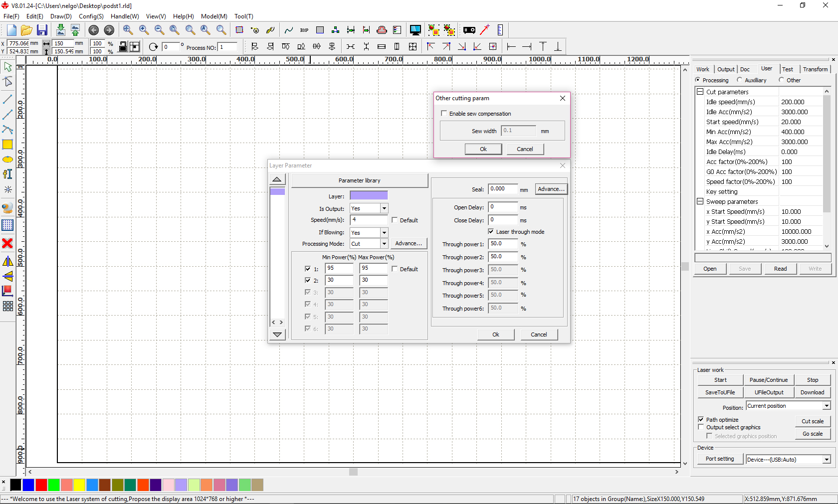838x504 pixels.
Task: Click the monitor preview icon in the toolbar
Action: pyautogui.click(x=415, y=30)
